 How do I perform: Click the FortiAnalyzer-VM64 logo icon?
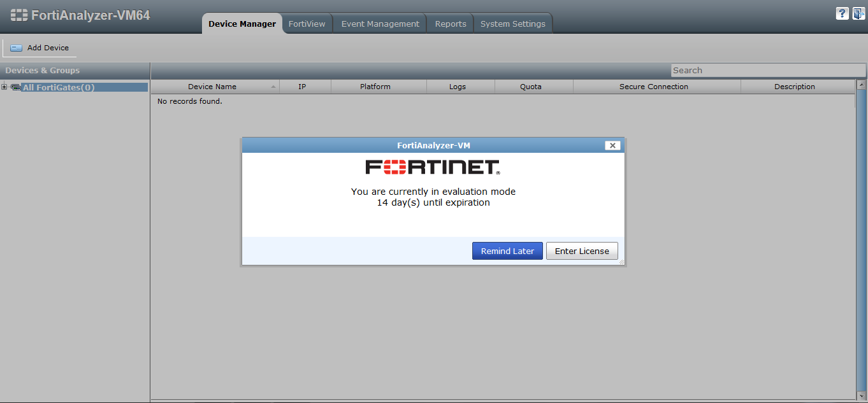19,15
